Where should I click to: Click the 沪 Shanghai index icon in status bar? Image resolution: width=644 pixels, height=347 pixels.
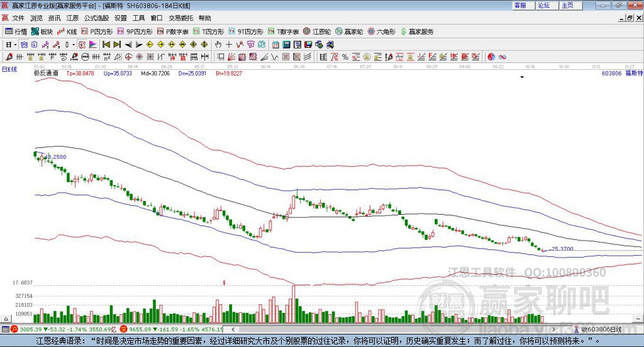[x=14, y=329]
